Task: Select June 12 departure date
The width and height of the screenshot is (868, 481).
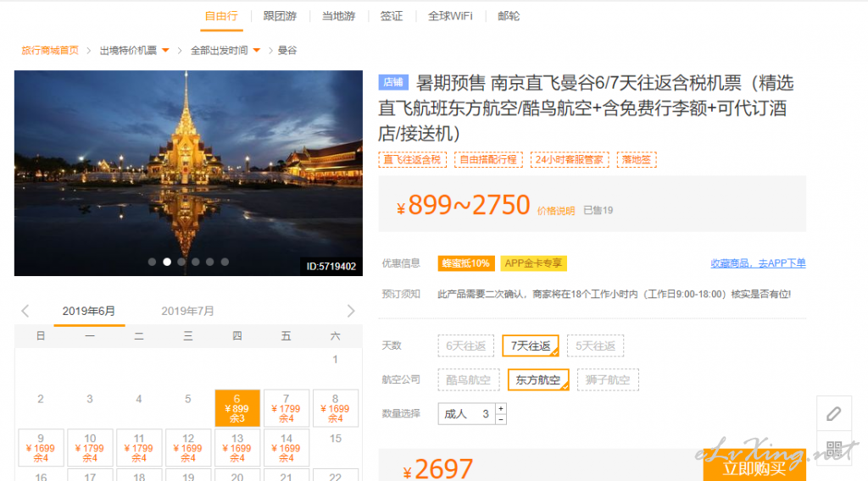Action: (x=188, y=447)
